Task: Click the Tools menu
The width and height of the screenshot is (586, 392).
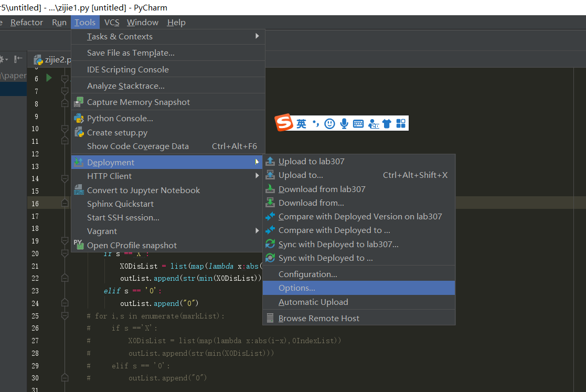Action: pos(85,23)
